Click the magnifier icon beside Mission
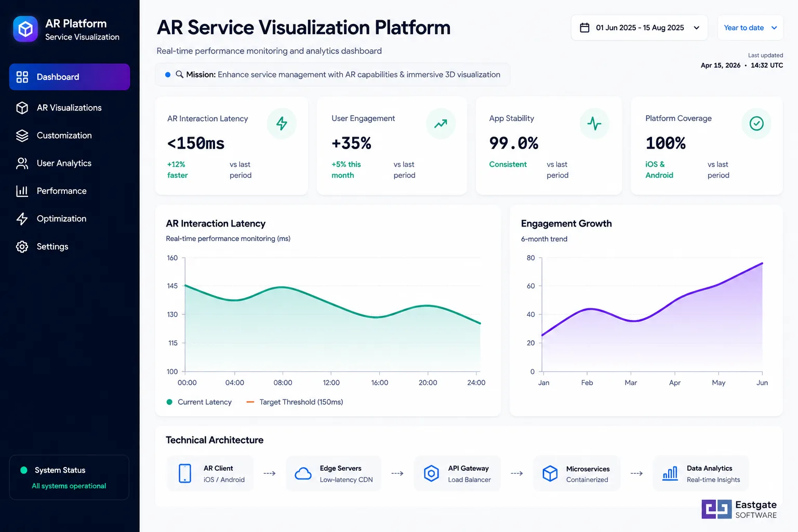Image resolution: width=798 pixels, height=532 pixels. pyautogui.click(x=179, y=74)
